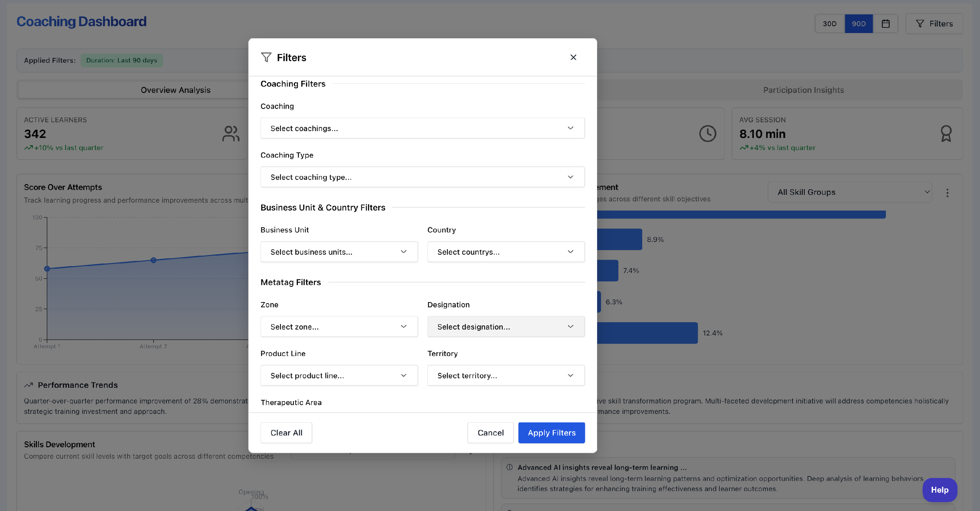
Task: Click the Performance Trends arrow icon
Action: tap(28, 385)
